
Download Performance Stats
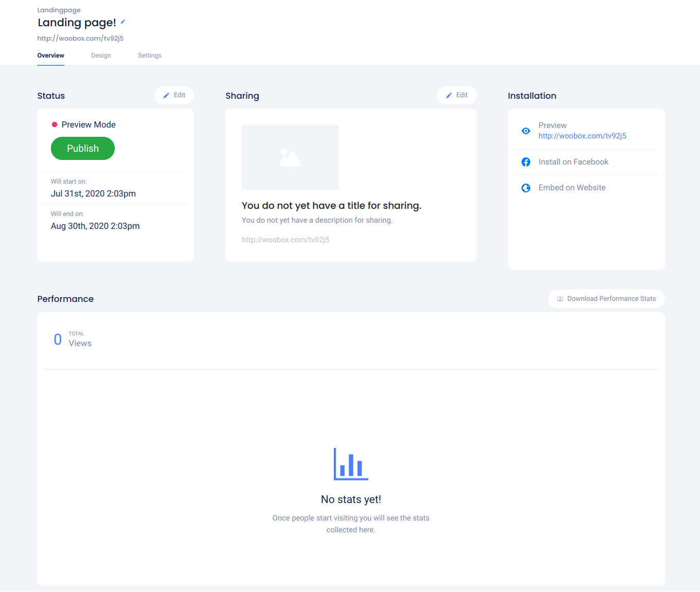pos(606,299)
